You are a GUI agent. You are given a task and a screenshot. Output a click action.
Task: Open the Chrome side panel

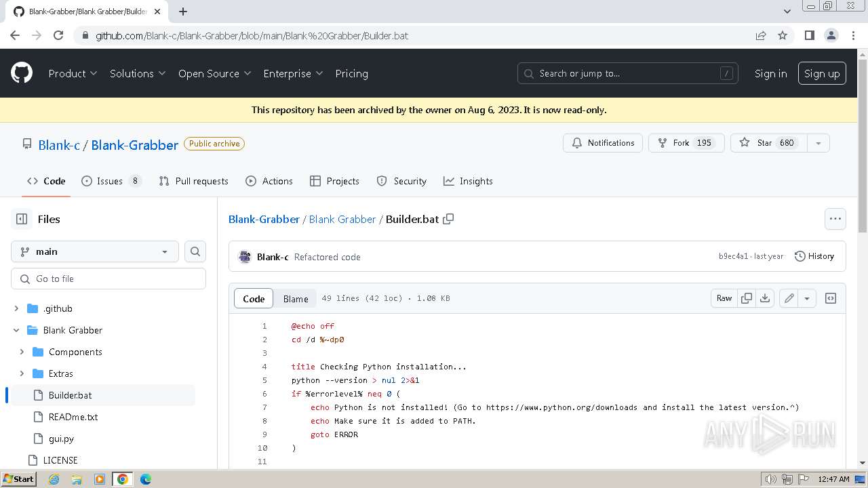(x=809, y=35)
